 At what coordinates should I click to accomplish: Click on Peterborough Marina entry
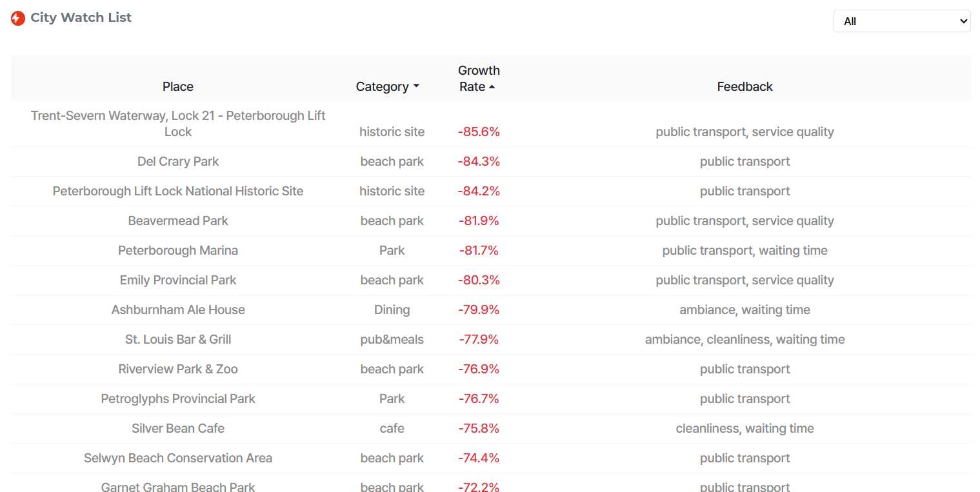[x=178, y=250]
